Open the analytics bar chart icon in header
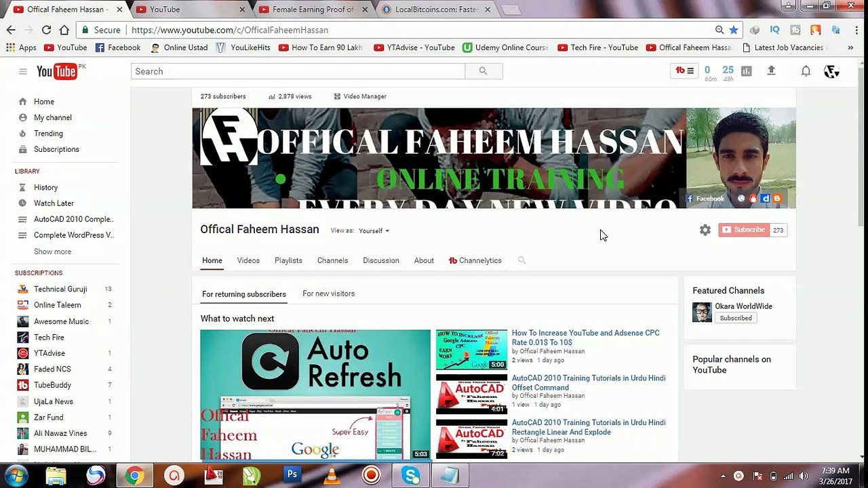 [746, 71]
